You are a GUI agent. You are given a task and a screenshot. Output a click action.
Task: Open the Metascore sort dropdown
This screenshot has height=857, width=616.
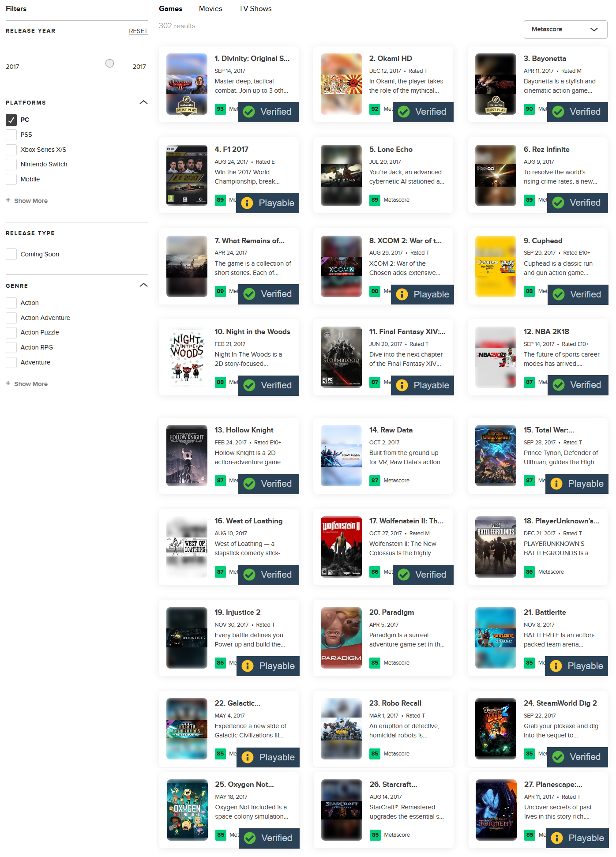pyautogui.click(x=565, y=30)
